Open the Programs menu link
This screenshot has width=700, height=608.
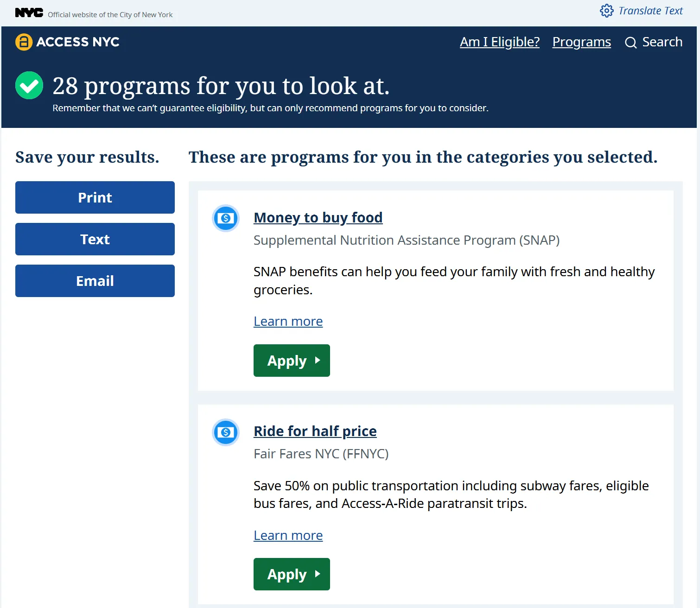582,42
